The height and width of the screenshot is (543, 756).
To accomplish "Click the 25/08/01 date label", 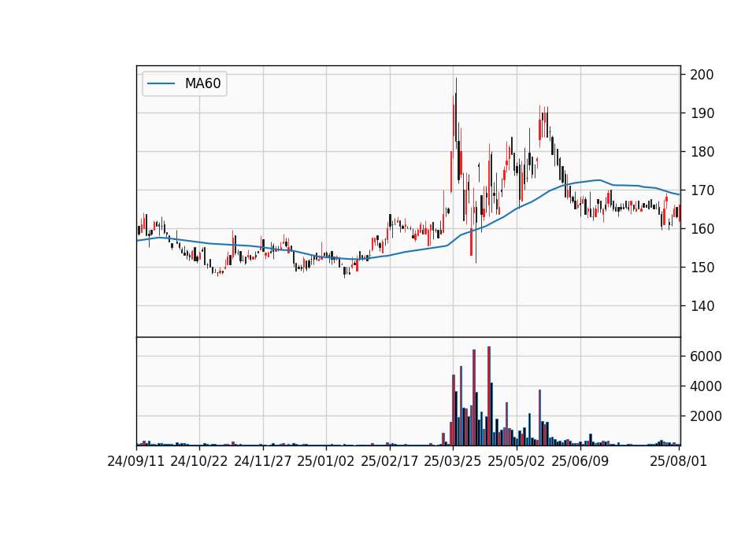I will pyautogui.click(x=678, y=461).
